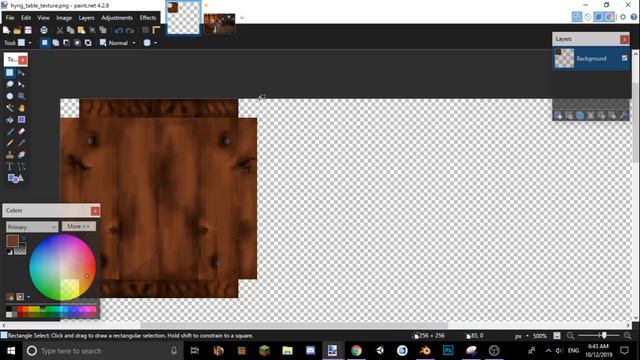Click the Paste clipboard icon
The width and height of the screenshot is (640, 360).
click(81, 30)
